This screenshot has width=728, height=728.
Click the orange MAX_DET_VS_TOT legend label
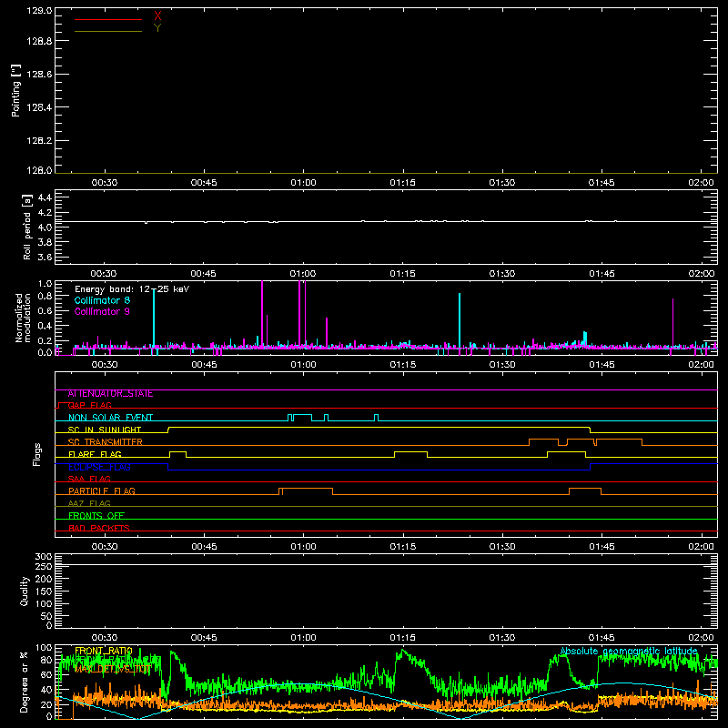(113, 669)
